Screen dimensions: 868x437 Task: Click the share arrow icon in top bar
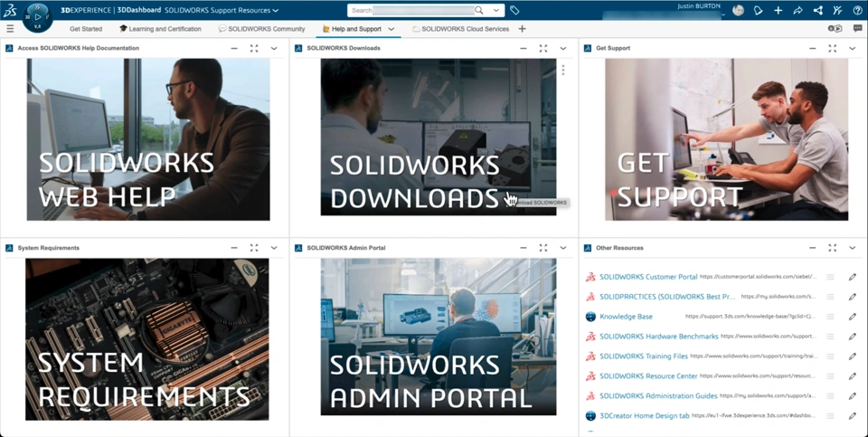tap(797, 10)
